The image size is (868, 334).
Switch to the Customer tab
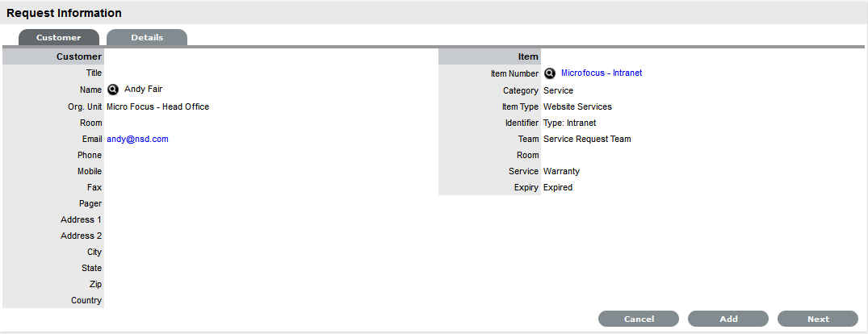[x=58, y=38]
